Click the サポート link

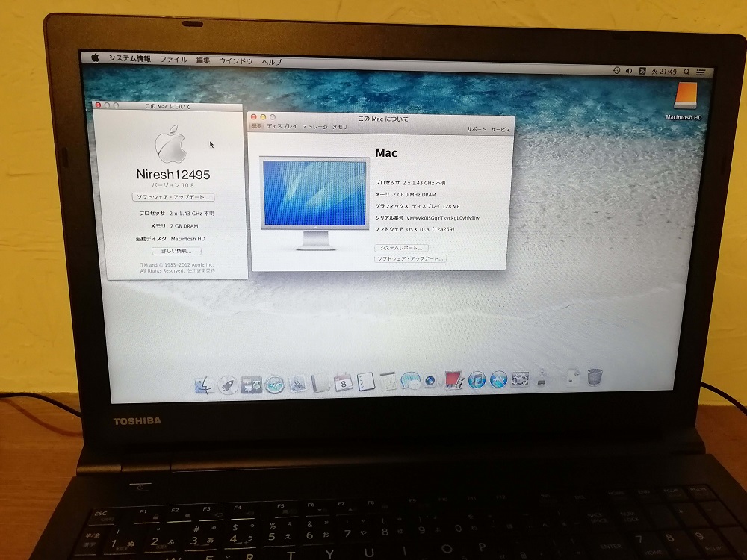473,128
